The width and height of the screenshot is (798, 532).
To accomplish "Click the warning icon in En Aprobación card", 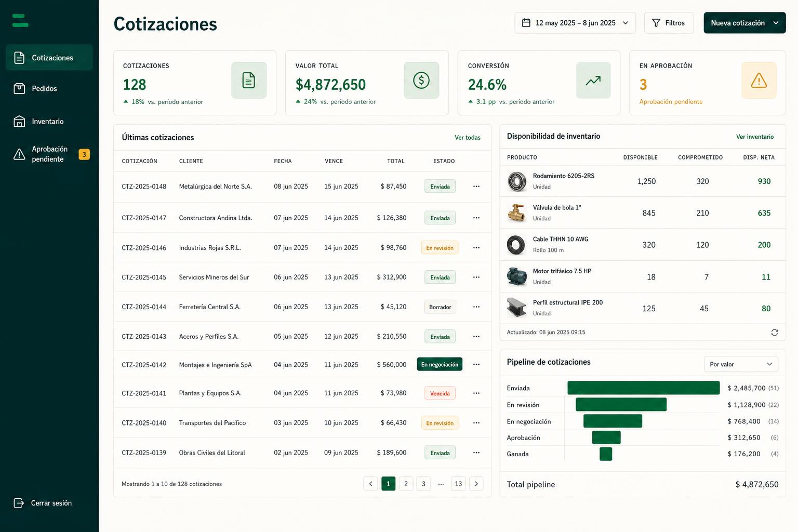I will [759, 81].
